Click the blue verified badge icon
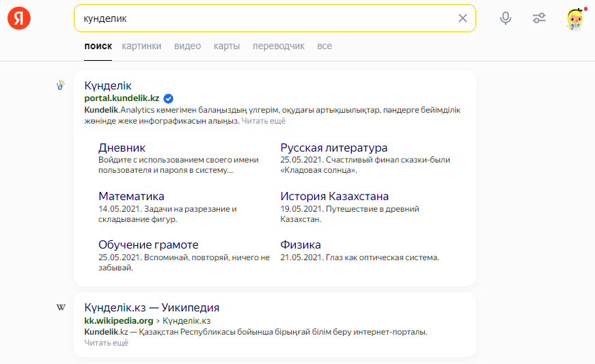The height and width of the screenshot is (364, 595). click(168, 98)
